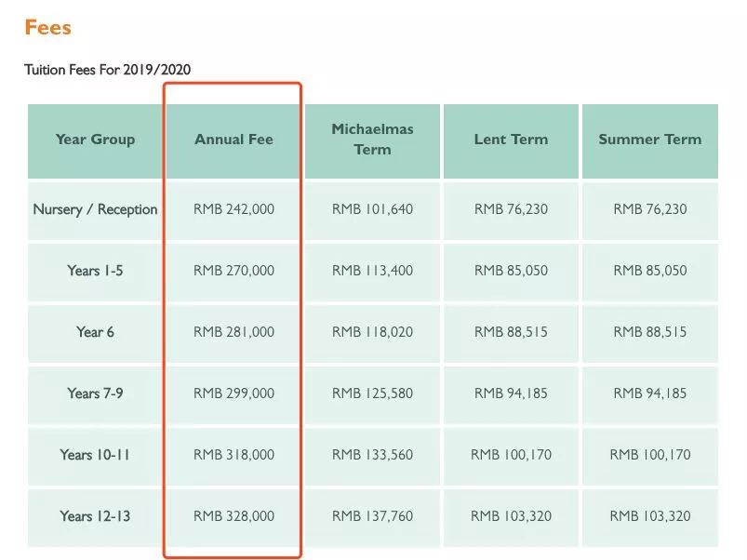Click the RMB 101,640 Michaelmas Term cell
The width and height of the screenshot is (747, 560).
[372, 209]
